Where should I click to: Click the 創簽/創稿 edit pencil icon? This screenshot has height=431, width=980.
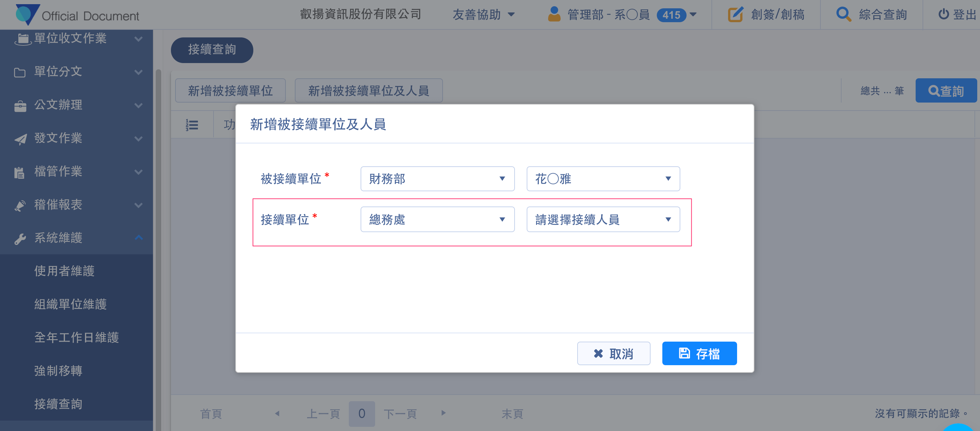point(735,15)
